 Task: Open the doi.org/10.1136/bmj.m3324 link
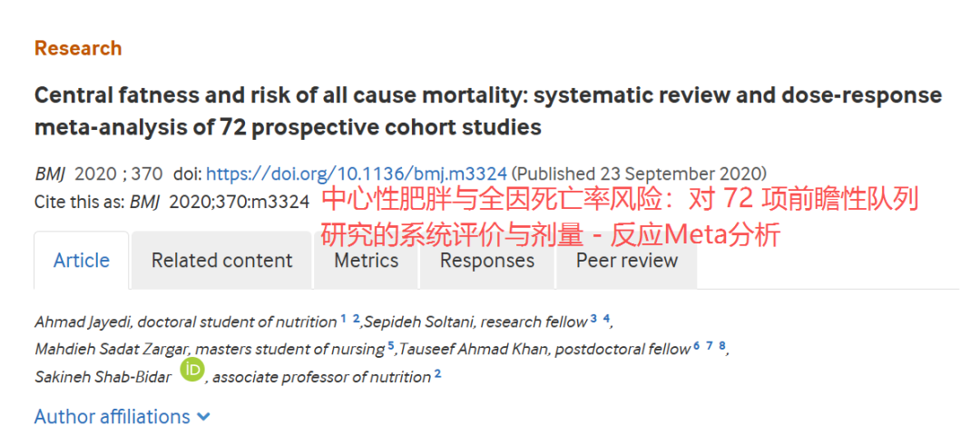point(357,173)
